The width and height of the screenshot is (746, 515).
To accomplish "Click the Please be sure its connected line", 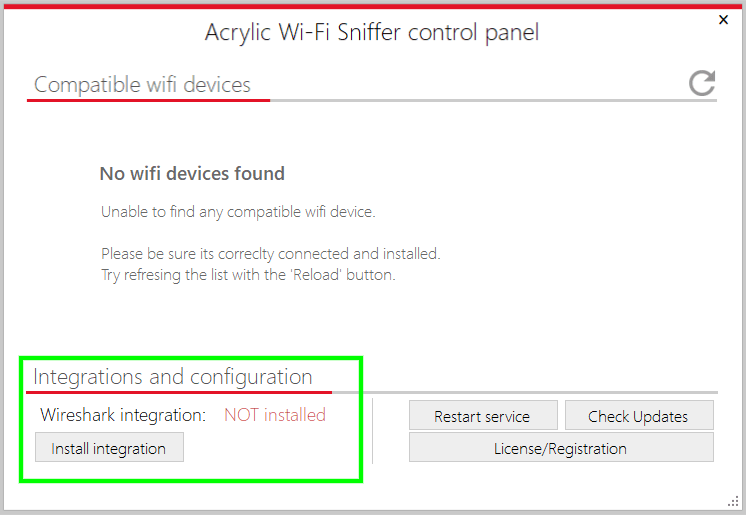I will point(271,254).
